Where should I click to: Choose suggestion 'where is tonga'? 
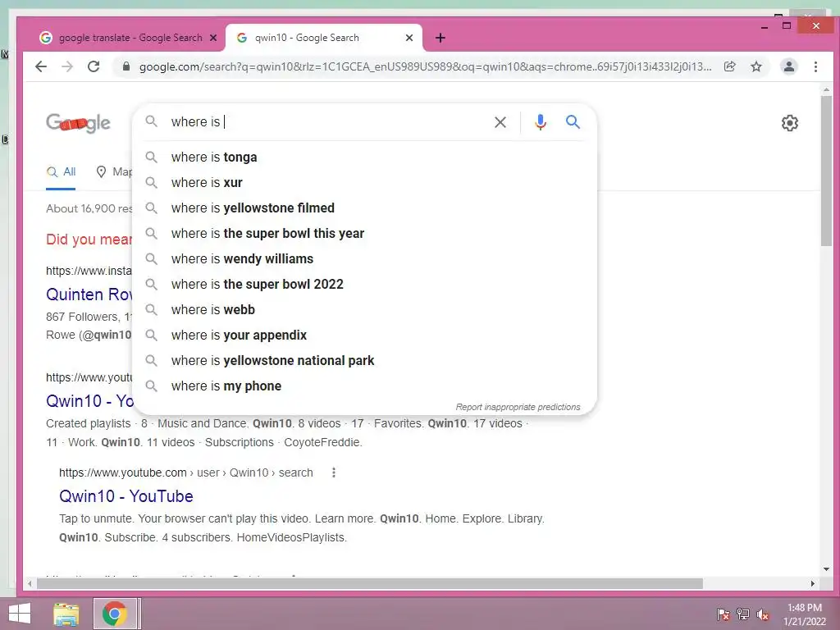coord(364,157)
